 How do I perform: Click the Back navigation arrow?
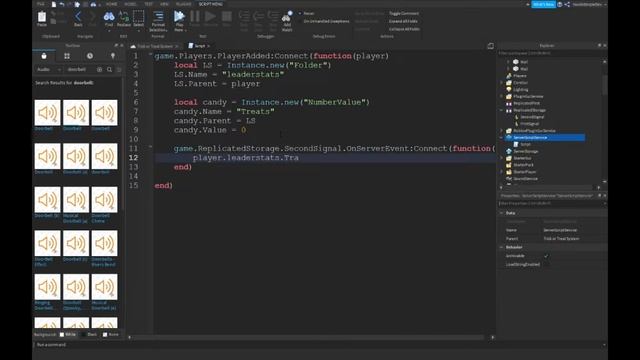[x=78, y=17]
